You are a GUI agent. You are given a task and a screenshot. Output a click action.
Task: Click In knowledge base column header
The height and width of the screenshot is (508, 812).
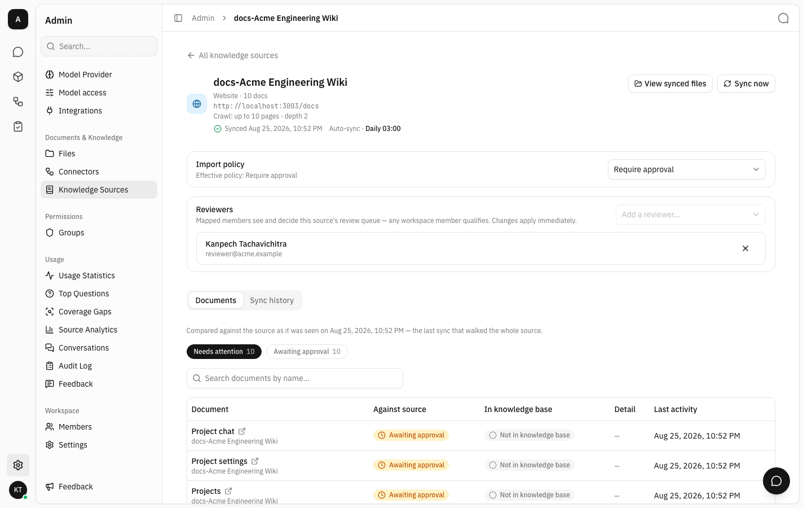tap(518, 409)
